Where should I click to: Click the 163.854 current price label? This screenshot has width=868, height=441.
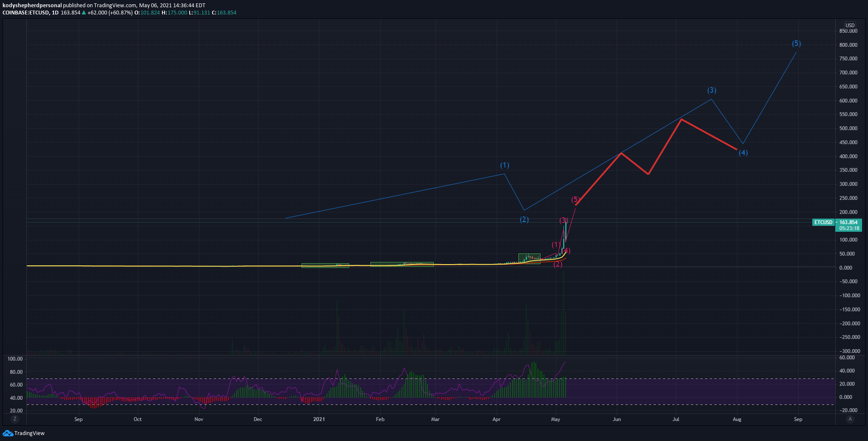848,222
